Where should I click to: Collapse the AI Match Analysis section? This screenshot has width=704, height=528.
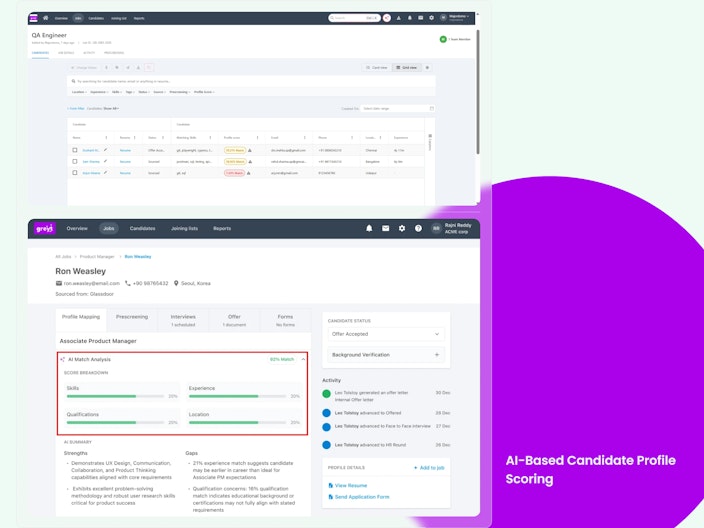pos(303,359)
